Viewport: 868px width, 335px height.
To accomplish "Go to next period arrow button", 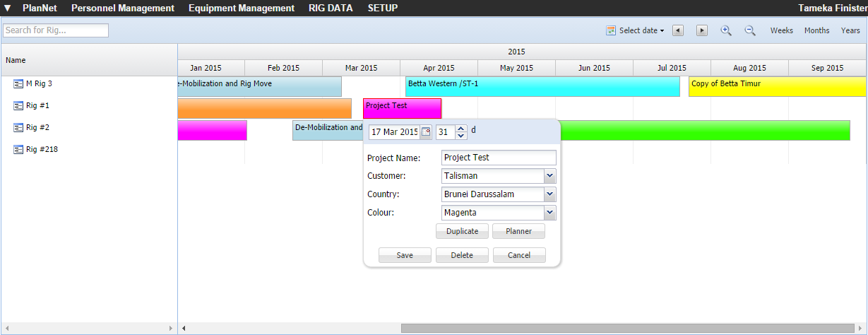I will coord(702,30).
